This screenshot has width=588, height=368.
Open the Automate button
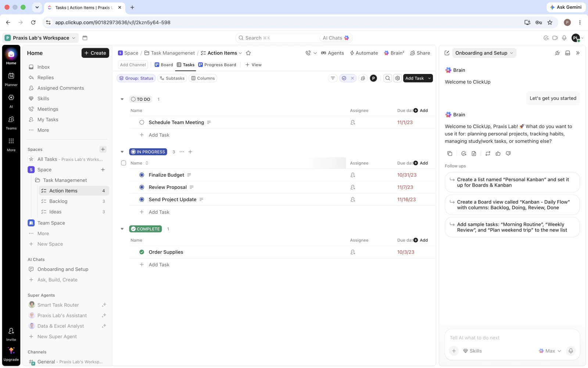(364, 53)
